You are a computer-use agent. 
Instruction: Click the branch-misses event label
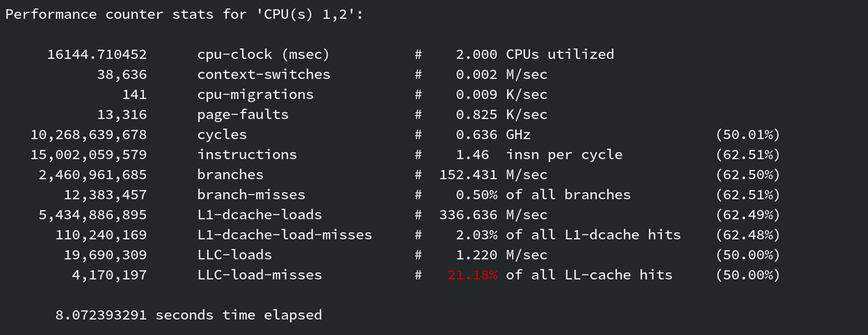coord(251,195)
